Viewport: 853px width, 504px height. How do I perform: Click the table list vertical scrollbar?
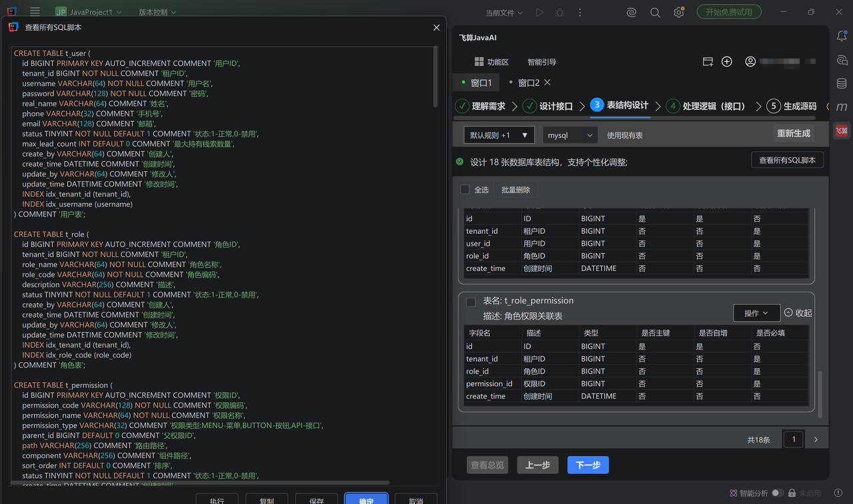pos(820,393)
